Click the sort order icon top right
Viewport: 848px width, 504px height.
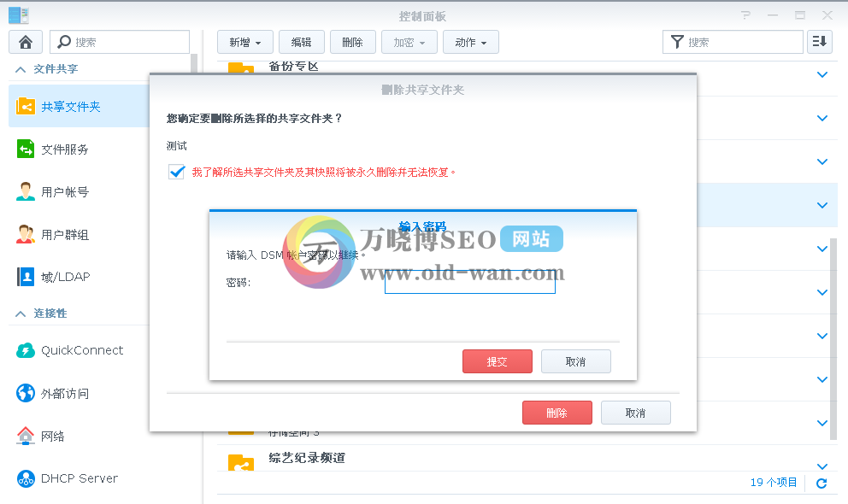click(x=819, y=41)
